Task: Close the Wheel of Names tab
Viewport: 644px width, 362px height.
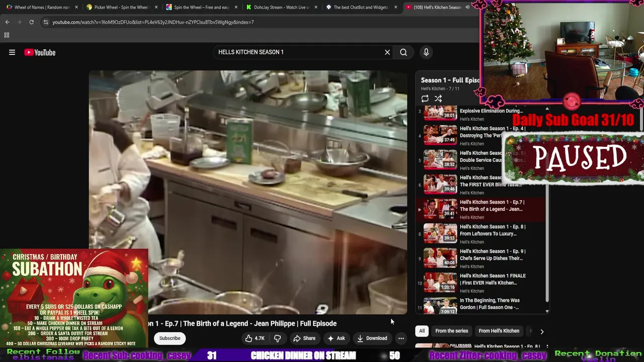Action: tap(76, 7)
